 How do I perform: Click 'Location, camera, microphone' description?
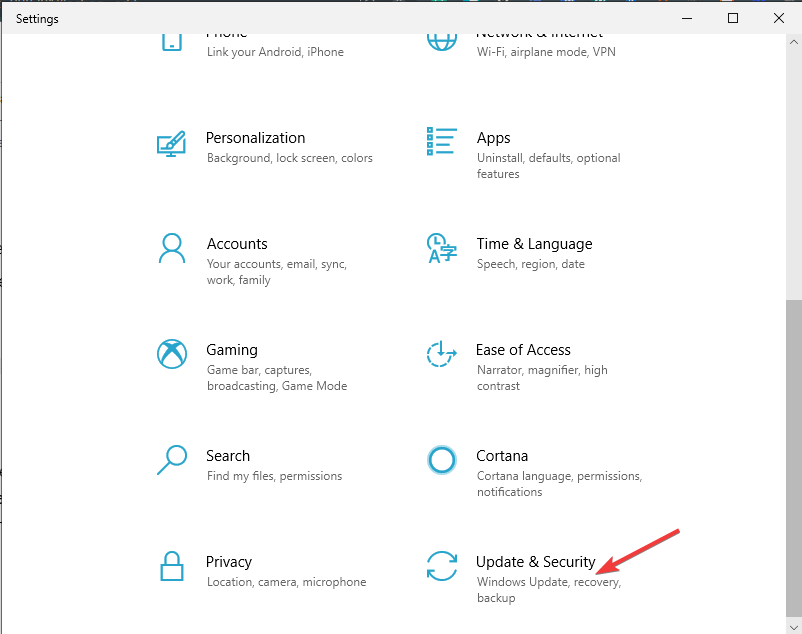click(x=286, y=582)
